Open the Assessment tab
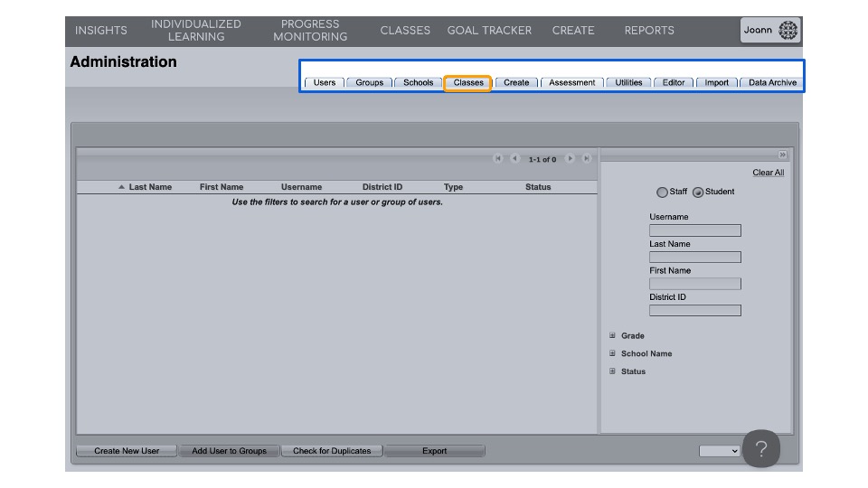 (571, 82)
